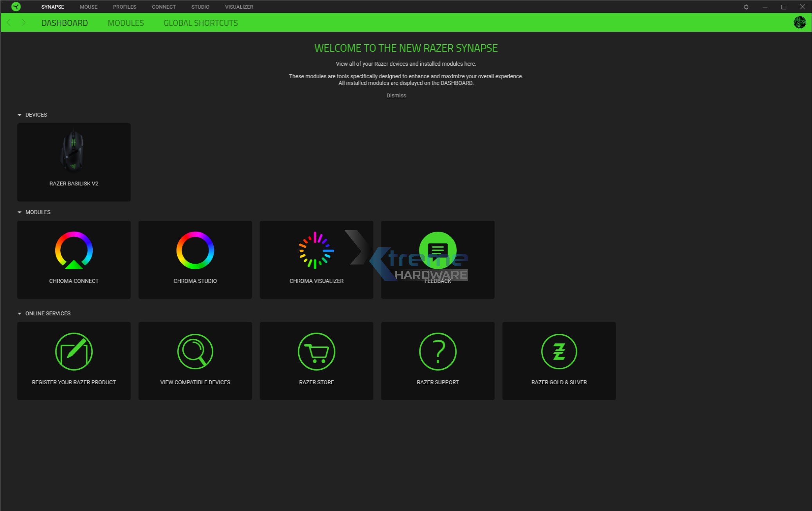Collapse the MODULES section
812x511 pixels.
(x=19, y=212)
